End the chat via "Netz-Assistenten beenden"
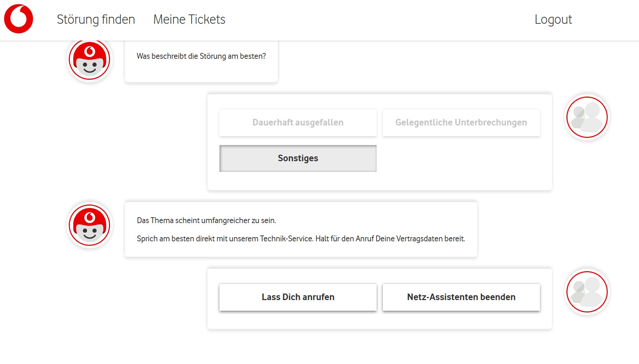639x364 pixels. pyautogui.click(x=461, y=297)
